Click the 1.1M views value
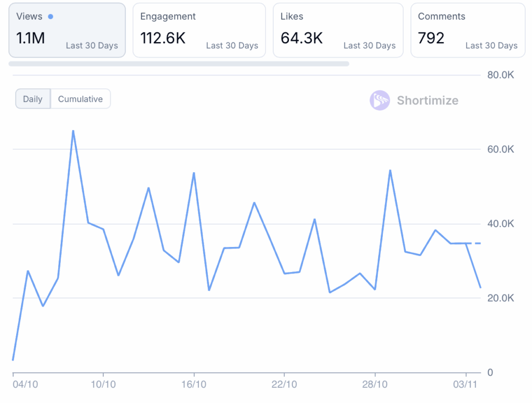Viewport: 532px width, 403px height. [x=31, y=38]
